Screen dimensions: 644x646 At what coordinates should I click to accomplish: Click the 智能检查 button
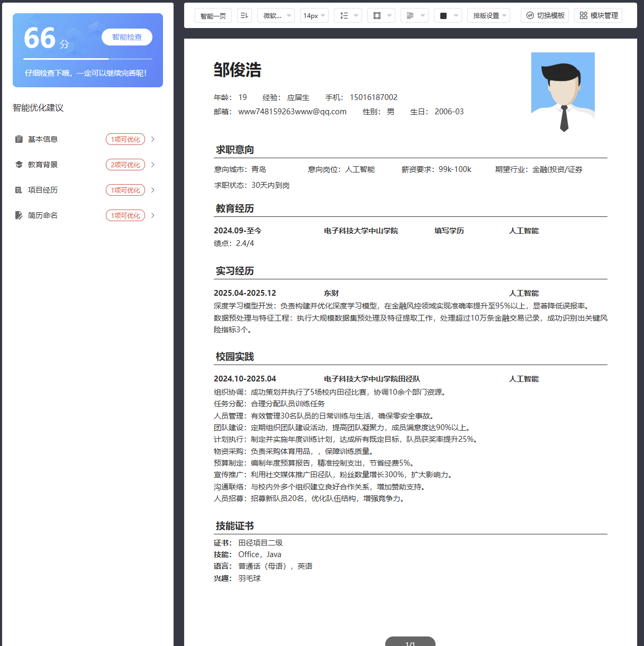[x=127, y=37]
